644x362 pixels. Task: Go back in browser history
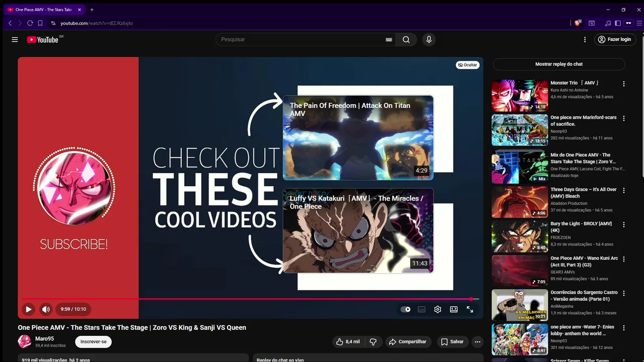pos(10,23)
